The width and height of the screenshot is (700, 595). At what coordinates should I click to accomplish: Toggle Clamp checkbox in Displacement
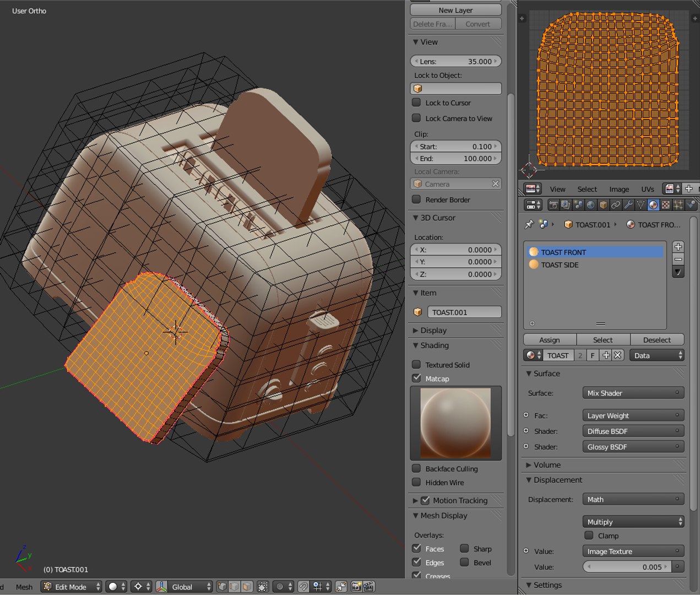tap(589, 535)
